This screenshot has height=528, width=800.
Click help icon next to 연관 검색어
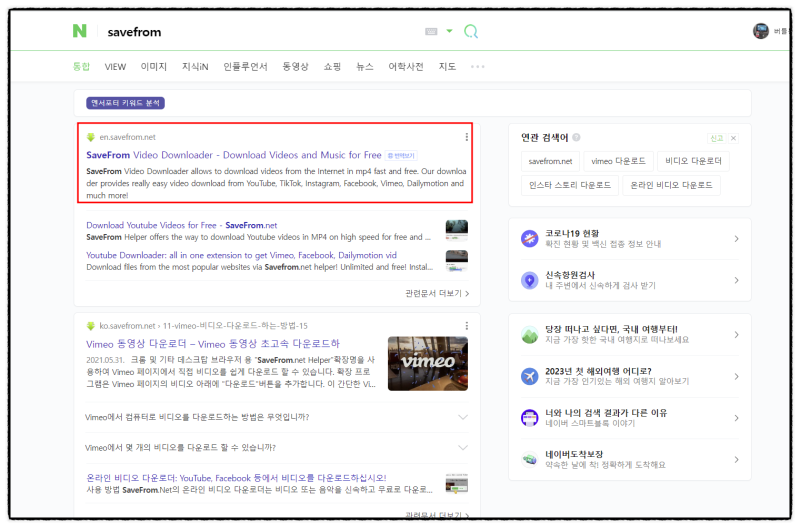point(576,137)
